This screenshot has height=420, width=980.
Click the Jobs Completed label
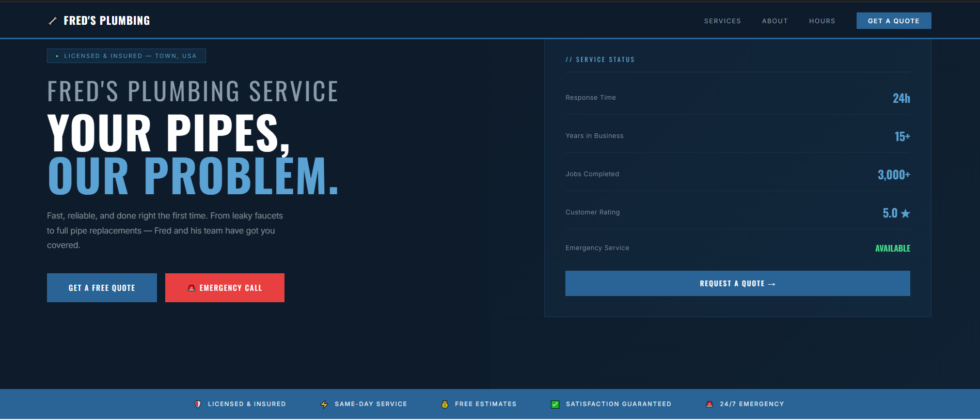point(592,174)
